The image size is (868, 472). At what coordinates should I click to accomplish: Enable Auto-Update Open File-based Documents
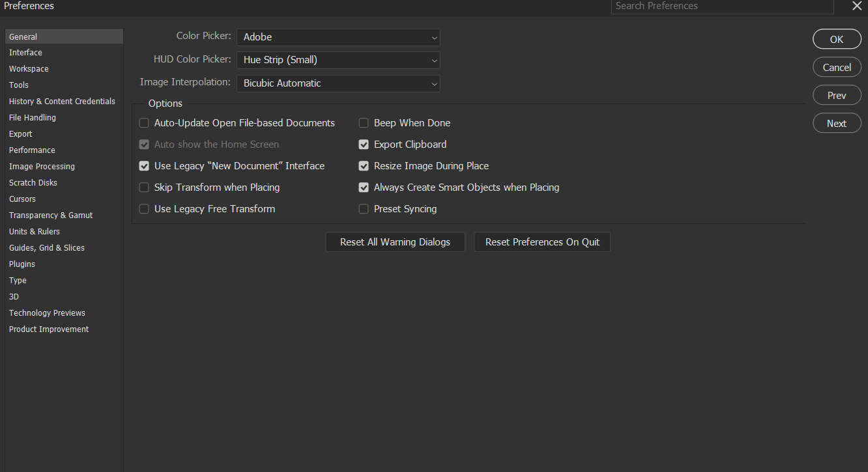143,122
